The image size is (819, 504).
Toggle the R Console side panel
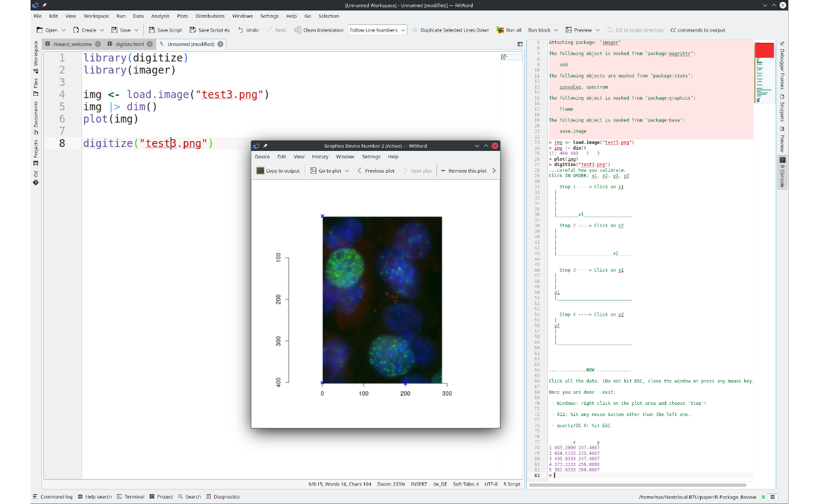point(782,172)
